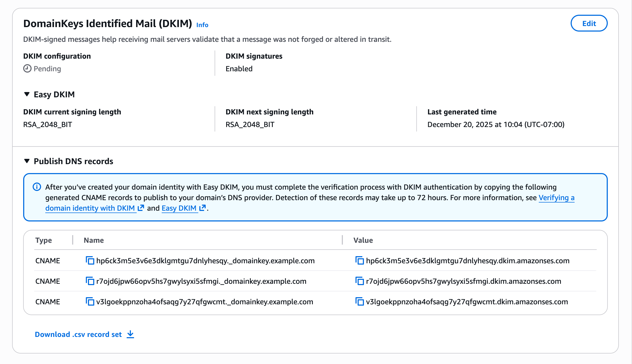Copy the v3lgoekpp dkim.amazonses.com value

coord(359,302)
